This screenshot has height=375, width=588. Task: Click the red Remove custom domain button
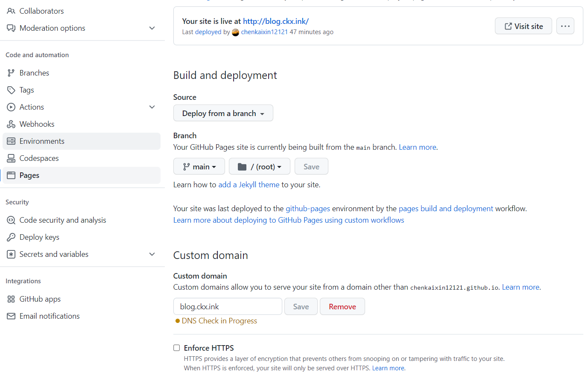[x=342, y=306]
